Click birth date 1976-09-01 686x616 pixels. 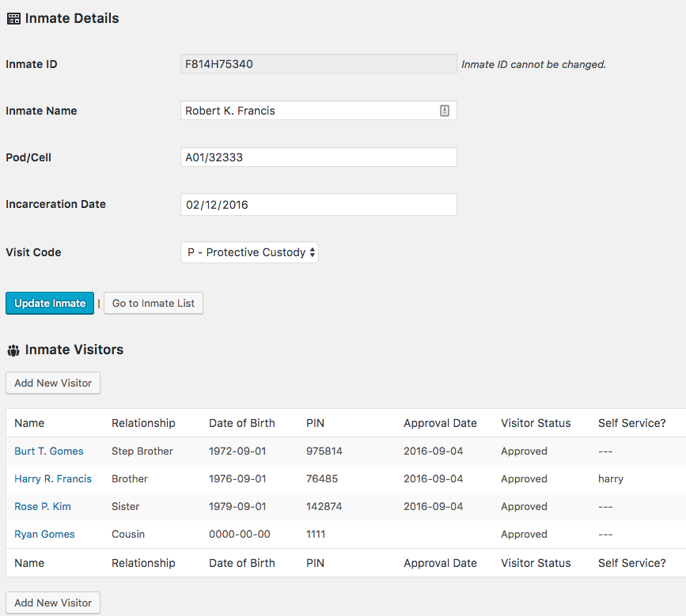(x=237, y=478)
